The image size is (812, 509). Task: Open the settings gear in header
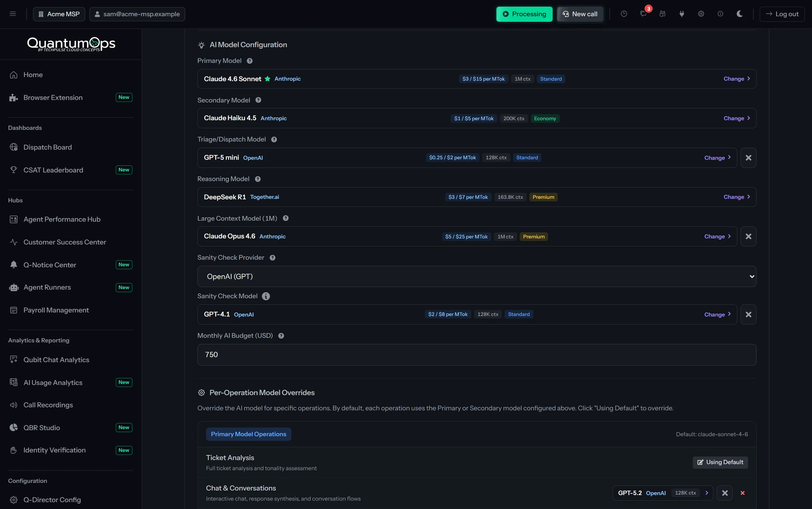pyautogui.click(x=701, y=14)
